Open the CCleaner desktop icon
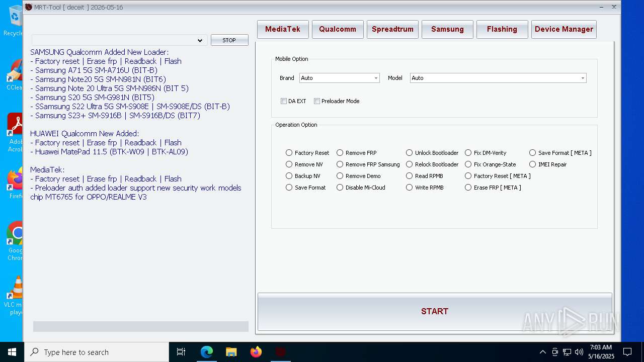This screenshot has width=644, height=362. click(x=15, y=74)
